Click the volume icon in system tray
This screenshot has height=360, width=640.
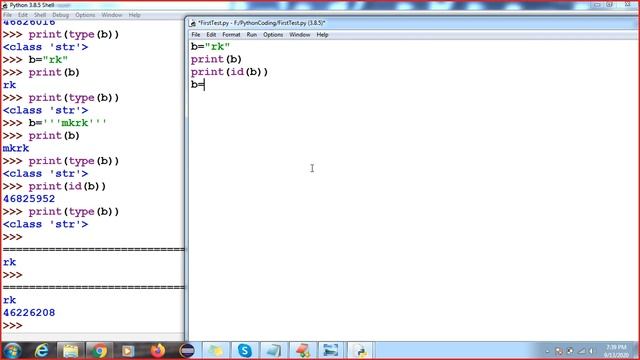pyautogui.click(x=591, y=351)
